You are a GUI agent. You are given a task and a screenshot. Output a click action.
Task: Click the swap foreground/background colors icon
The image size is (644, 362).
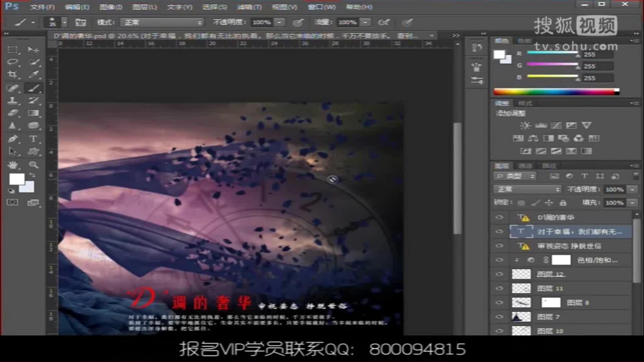tap(32, 175)
